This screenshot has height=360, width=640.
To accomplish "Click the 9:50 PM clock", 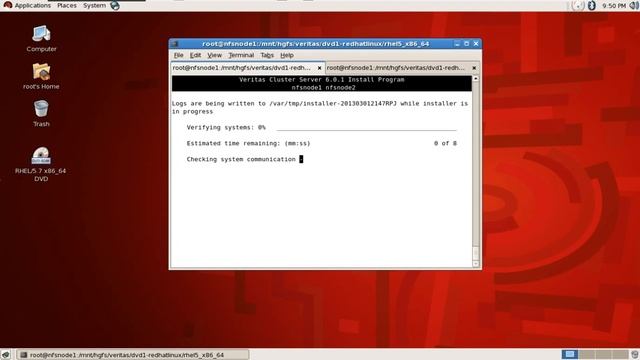I will point(614,6).
